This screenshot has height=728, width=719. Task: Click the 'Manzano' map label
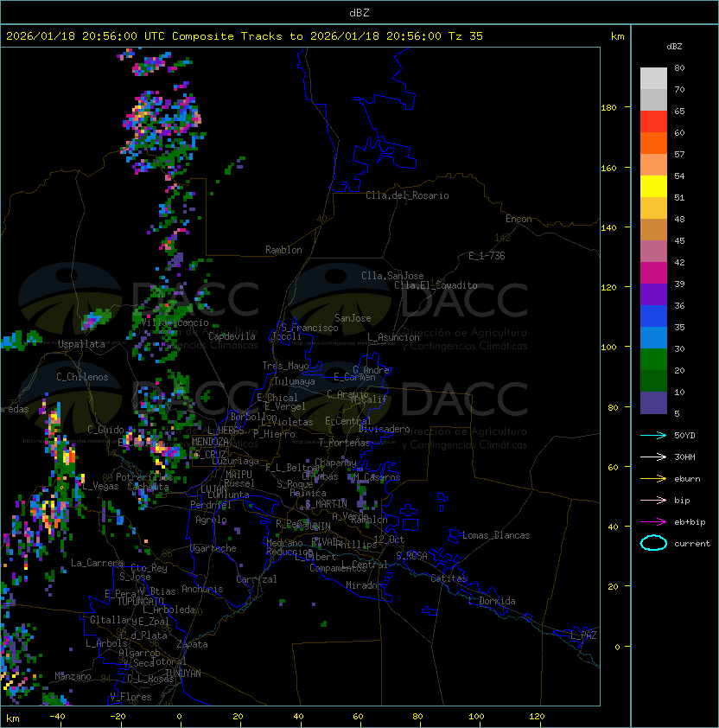[x=73, y=676]
